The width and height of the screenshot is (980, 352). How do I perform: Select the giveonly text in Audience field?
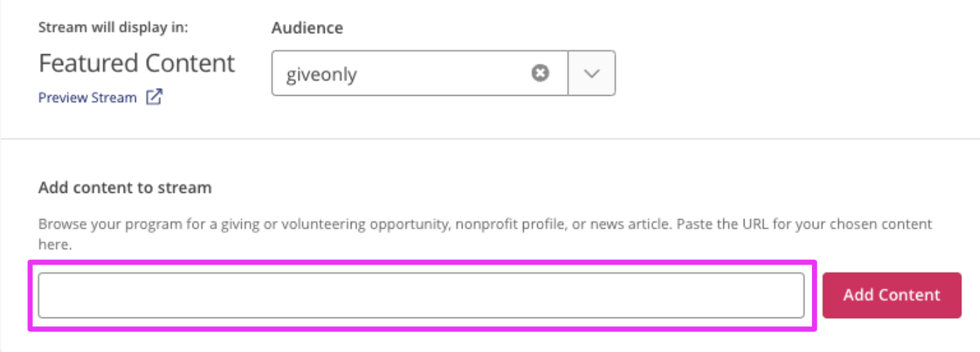[x=321, y=74]
